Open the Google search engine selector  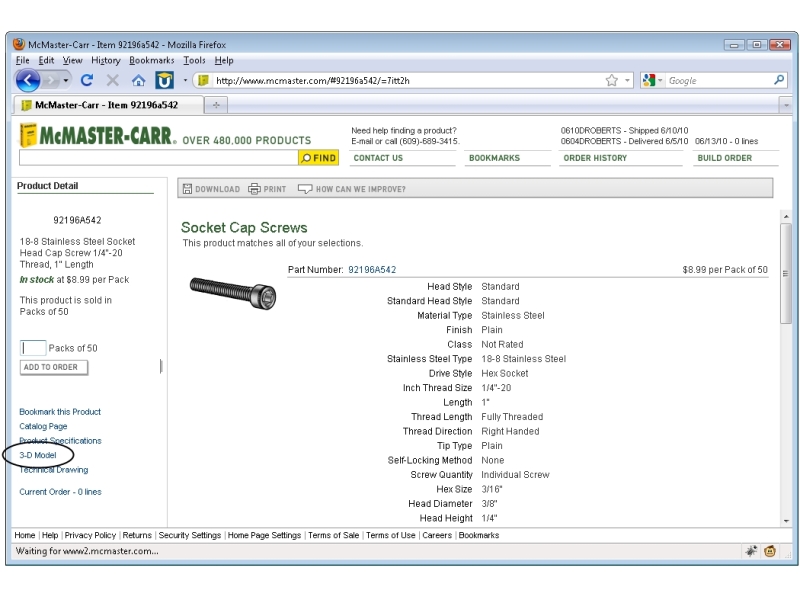[x=653, y=80]
